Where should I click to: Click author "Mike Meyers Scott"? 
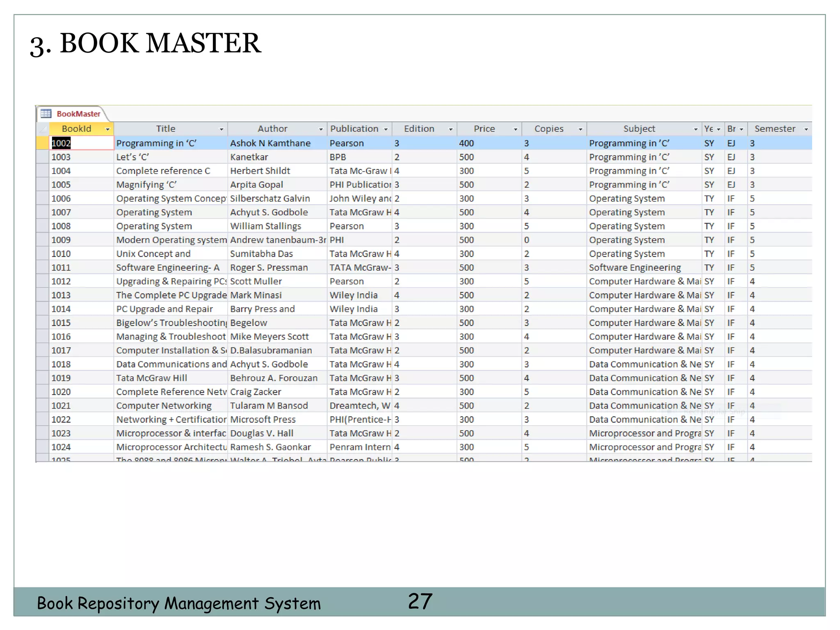tap(269, 337)
